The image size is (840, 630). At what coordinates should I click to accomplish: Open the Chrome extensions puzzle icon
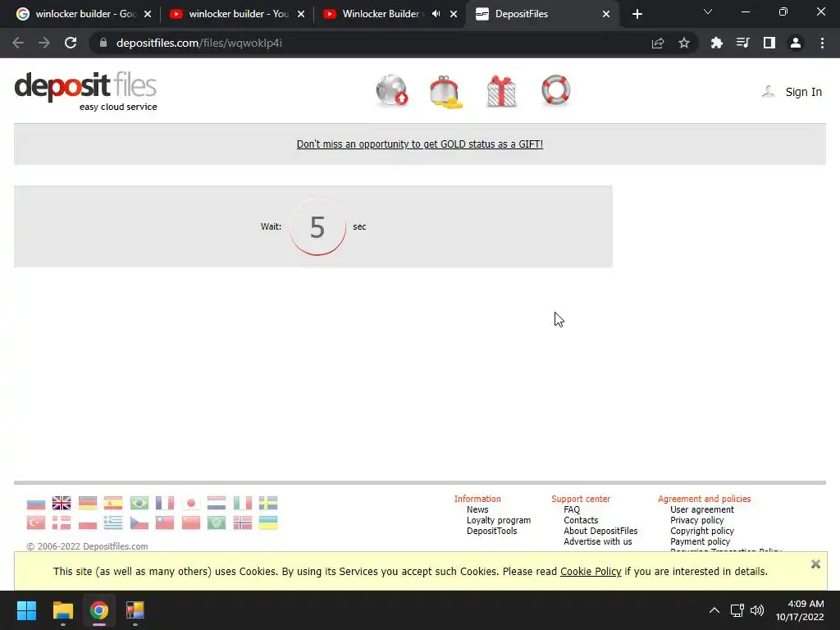pos(716,43)
